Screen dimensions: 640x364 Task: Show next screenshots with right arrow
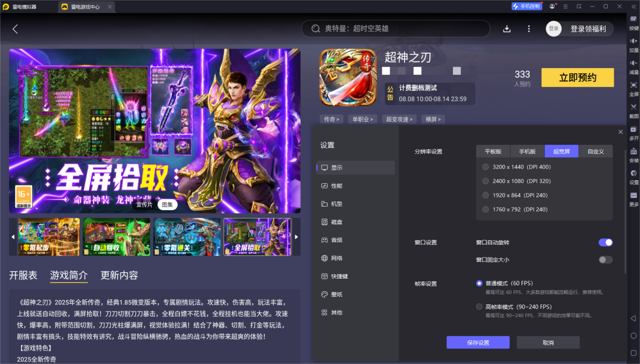(296, 236)
